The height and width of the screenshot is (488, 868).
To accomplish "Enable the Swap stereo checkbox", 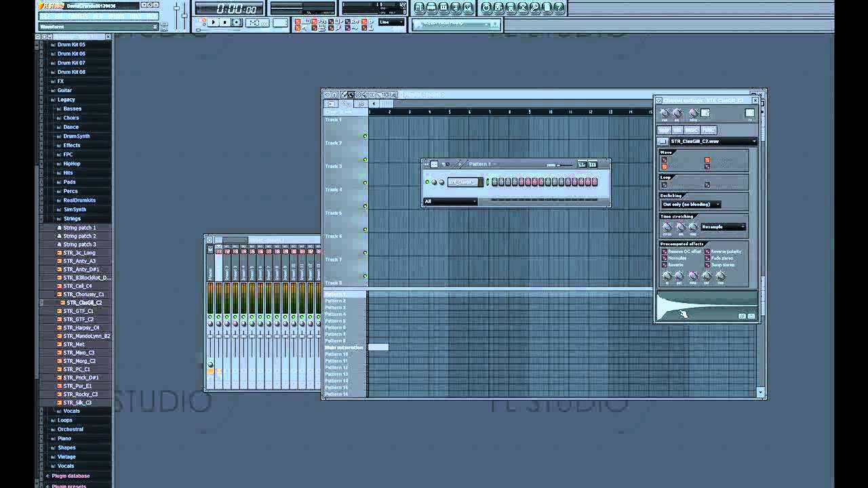I will point(707,264).
